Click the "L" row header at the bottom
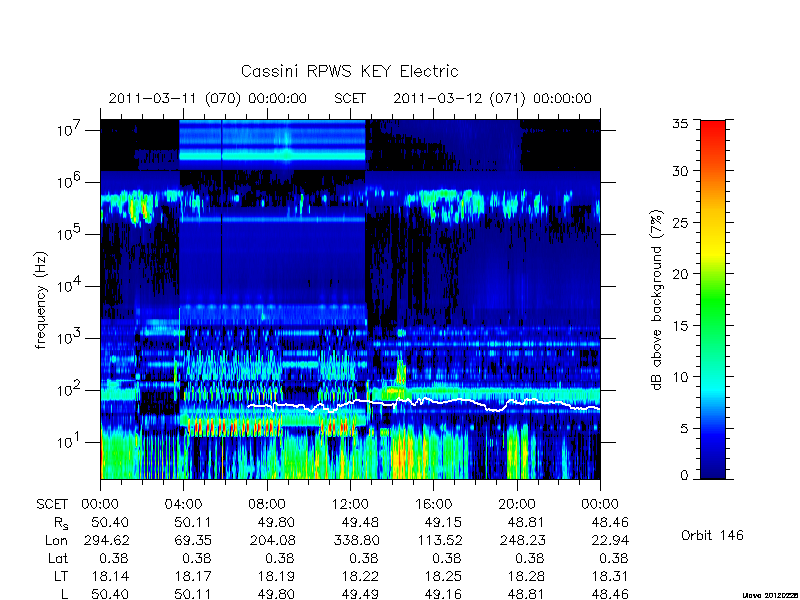Image resolution: width=800 pixels, height=600 pixels. pyautogui.click(x=64, y=594)
